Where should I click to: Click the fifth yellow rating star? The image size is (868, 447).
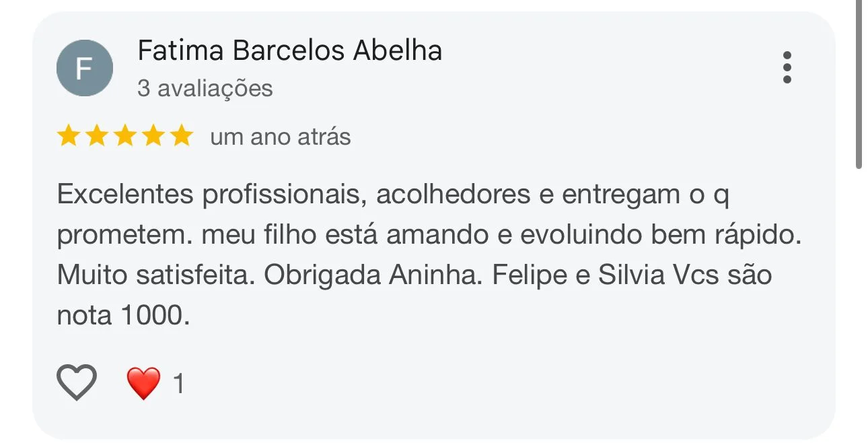(181, 137)
